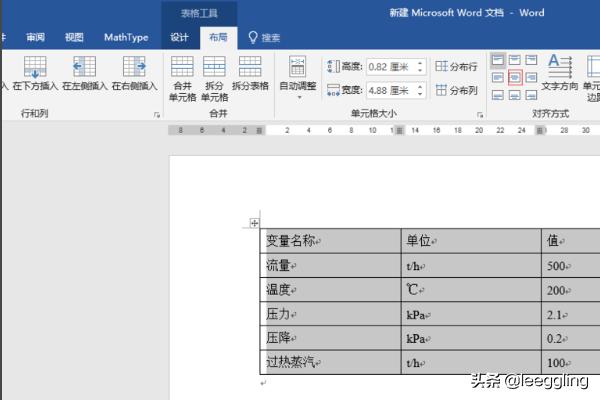Viewport: 600px width, 400px height.
Task: Click unit cell 'kPa' in 压力 row
Action: [471, 314]
